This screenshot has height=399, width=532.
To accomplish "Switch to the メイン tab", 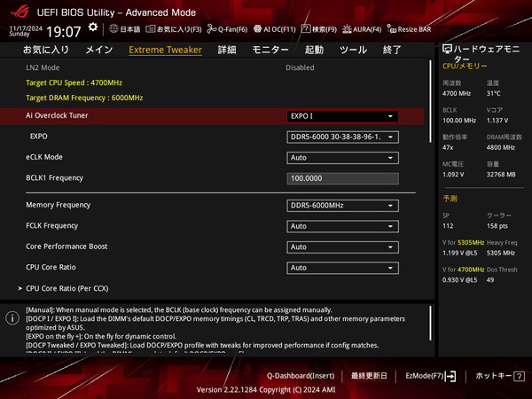I will click(x=99, y=50).
